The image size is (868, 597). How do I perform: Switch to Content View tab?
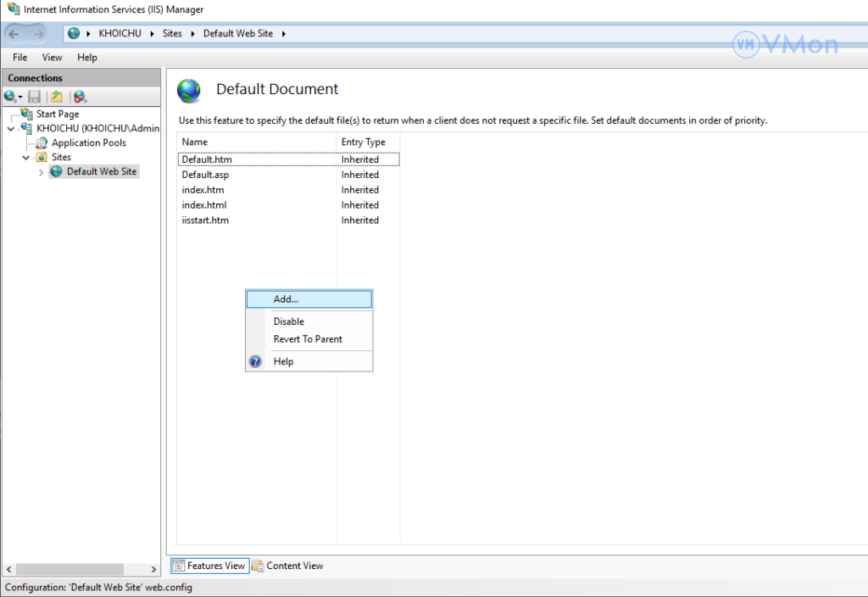coord(288,566)
